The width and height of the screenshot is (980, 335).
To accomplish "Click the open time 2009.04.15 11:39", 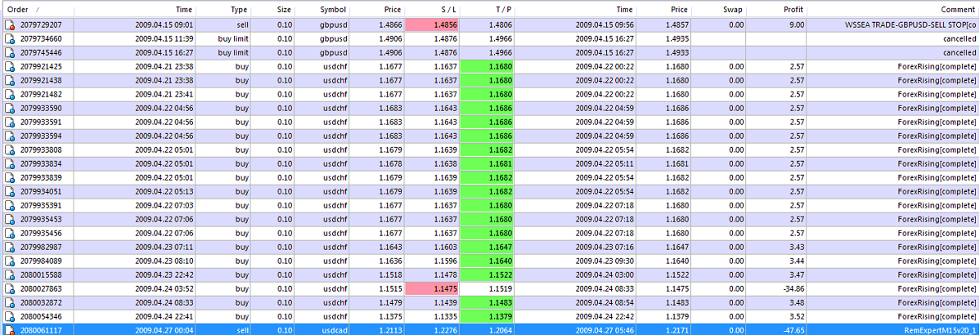I will 164,39.
